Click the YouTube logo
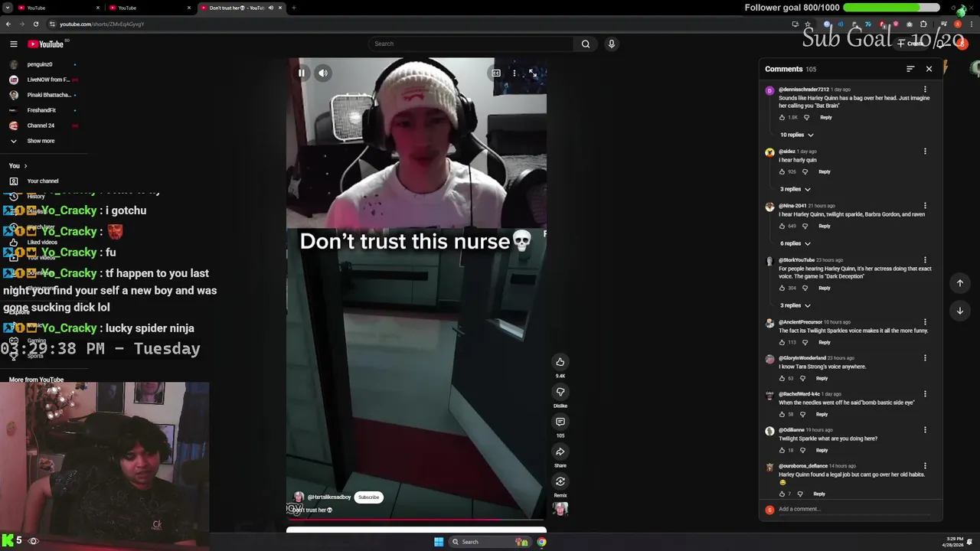The image size is (980, 551). pyautogui.click(x=46, y=44)
